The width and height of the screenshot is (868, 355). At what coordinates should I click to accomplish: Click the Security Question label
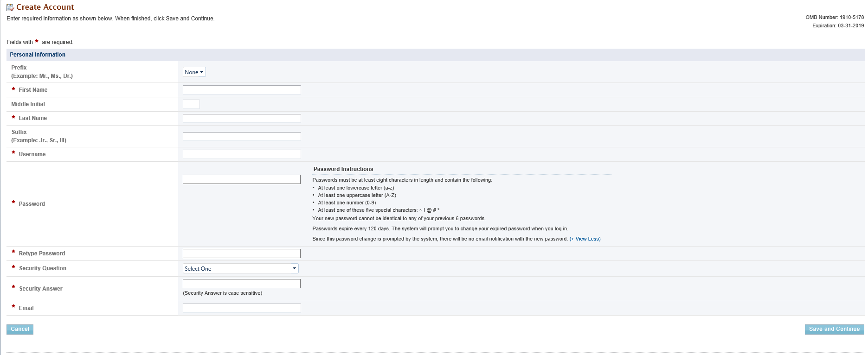pyautogui.click(x=43, y=268)
